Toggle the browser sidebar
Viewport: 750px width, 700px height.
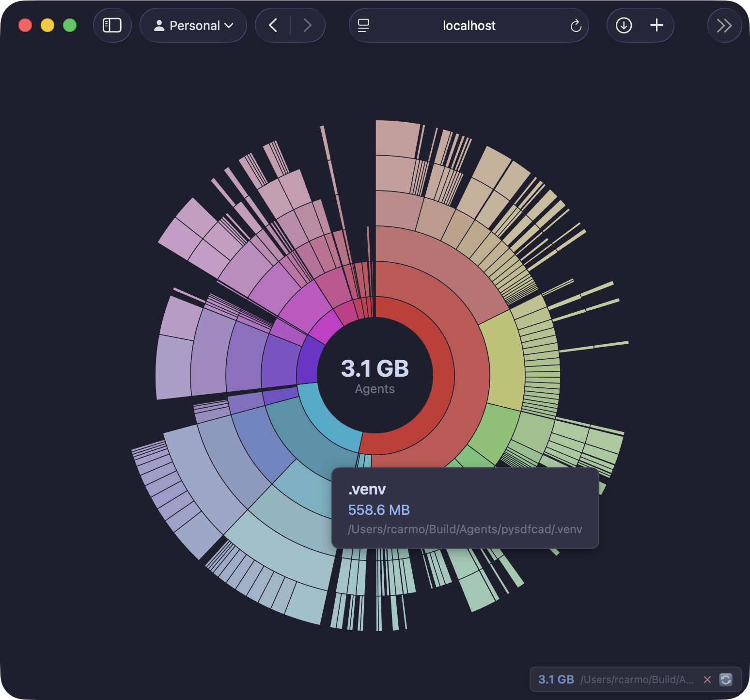tap(112, 25)
